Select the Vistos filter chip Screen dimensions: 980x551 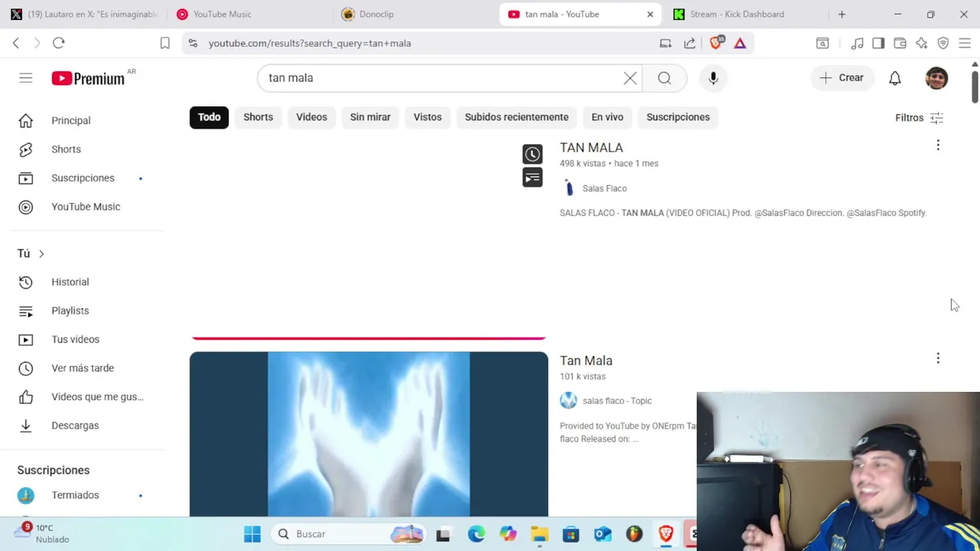[x=427, y=117]
